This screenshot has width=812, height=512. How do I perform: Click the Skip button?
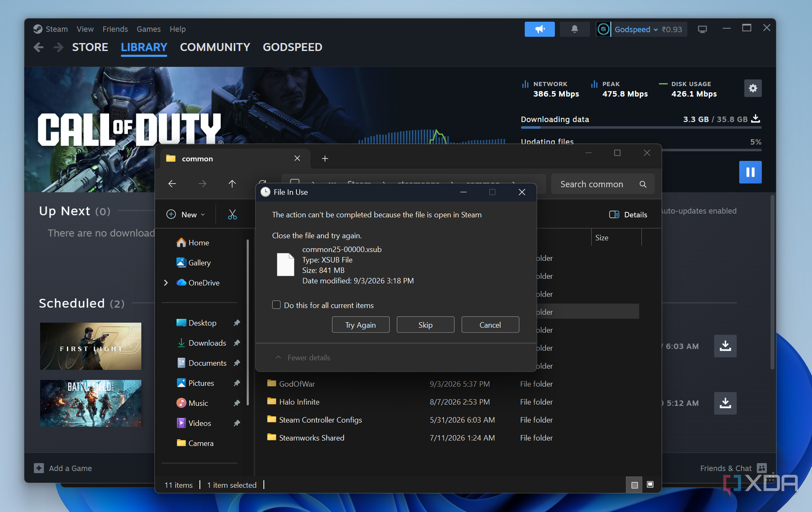[x=425, y=325]
